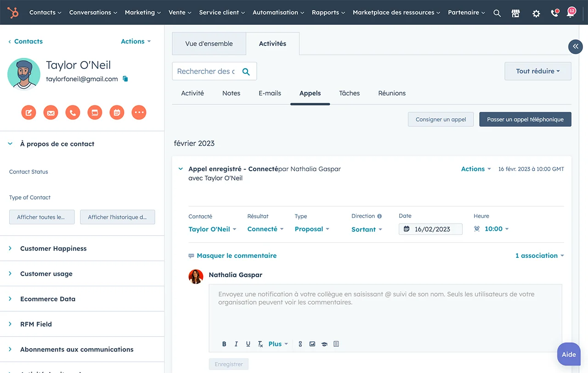Click the orange meeting calendar icon button
Image resolution: width=588 pixels, height=373 pixels.
117,112
